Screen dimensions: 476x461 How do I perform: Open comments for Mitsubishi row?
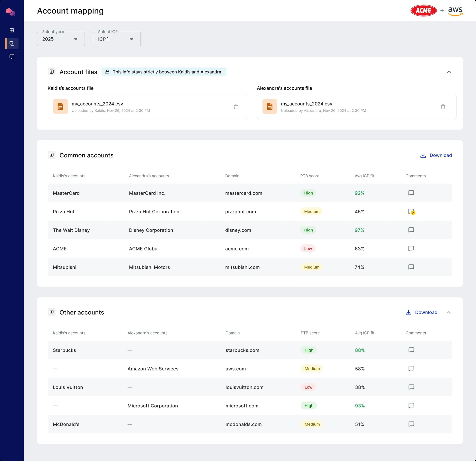[411, 267]
